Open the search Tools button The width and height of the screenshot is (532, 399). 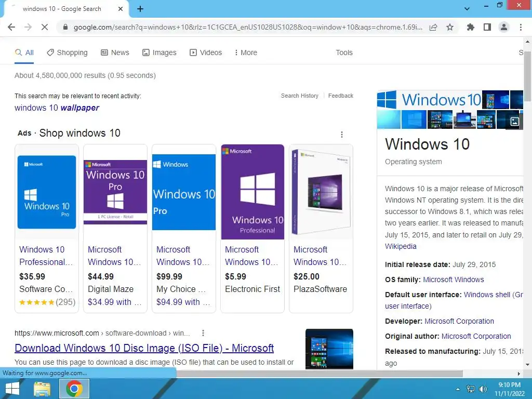pyautogui.click(x=344, y=52)
